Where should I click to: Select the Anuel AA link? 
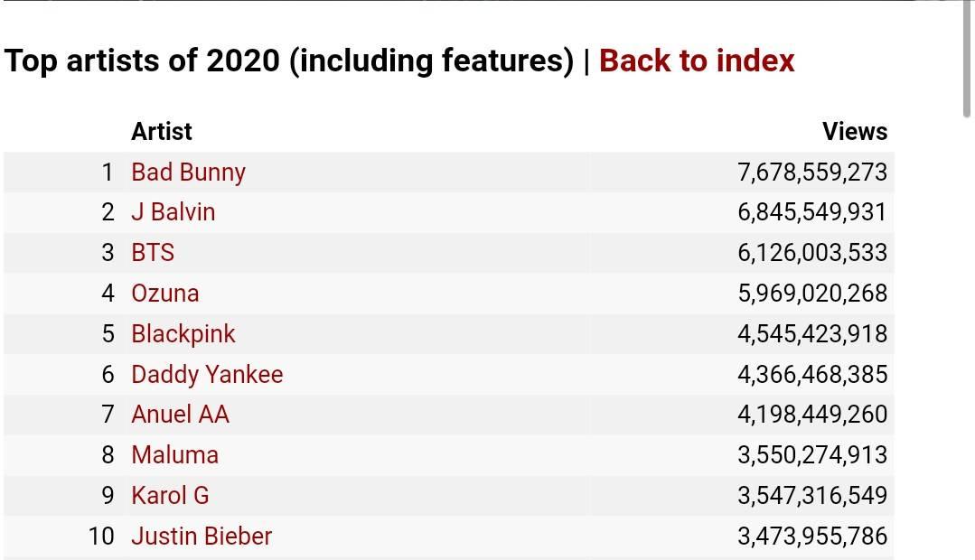[180, 415]
